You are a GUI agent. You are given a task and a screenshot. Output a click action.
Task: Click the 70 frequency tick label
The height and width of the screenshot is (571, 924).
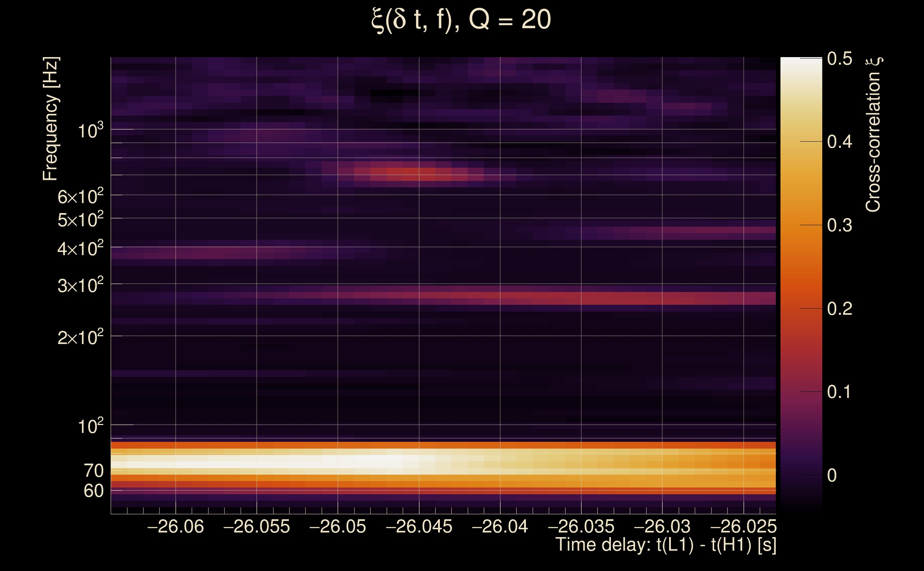94,471
